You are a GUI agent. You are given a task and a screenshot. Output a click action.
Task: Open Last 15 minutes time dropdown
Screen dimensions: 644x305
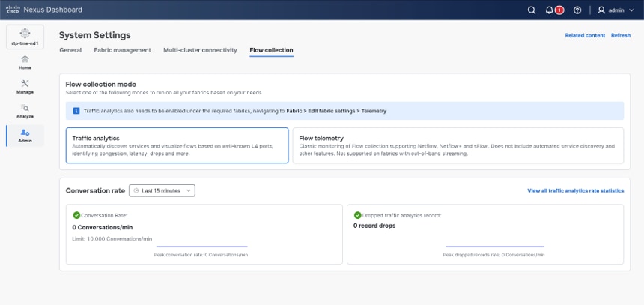(162, 191)
